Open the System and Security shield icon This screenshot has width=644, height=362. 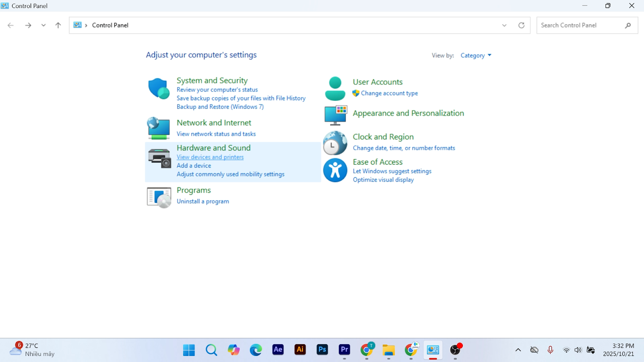coord(159,88)
